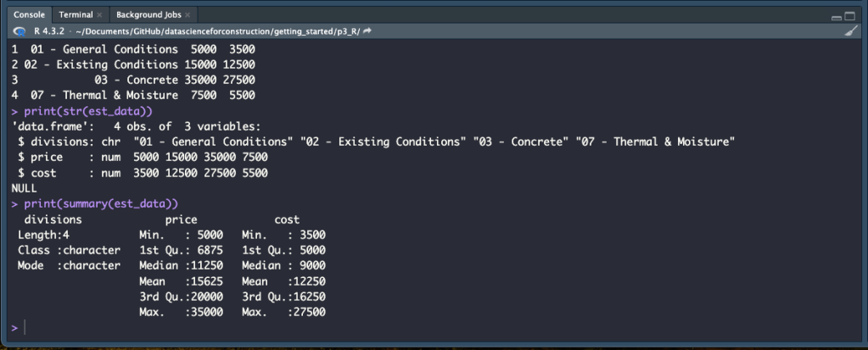Click the R logo icon
The image size is (868, 350).
click(19, 31)
